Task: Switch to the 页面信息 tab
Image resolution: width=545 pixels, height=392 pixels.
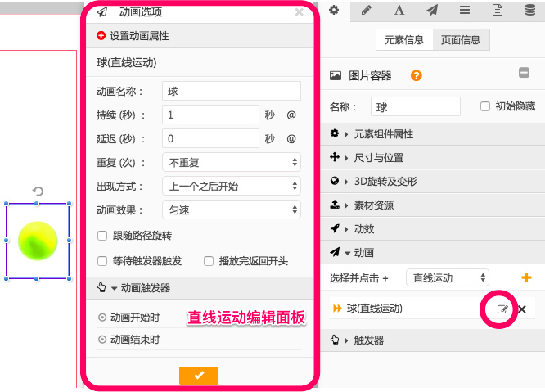Action: tap(461, 39)
